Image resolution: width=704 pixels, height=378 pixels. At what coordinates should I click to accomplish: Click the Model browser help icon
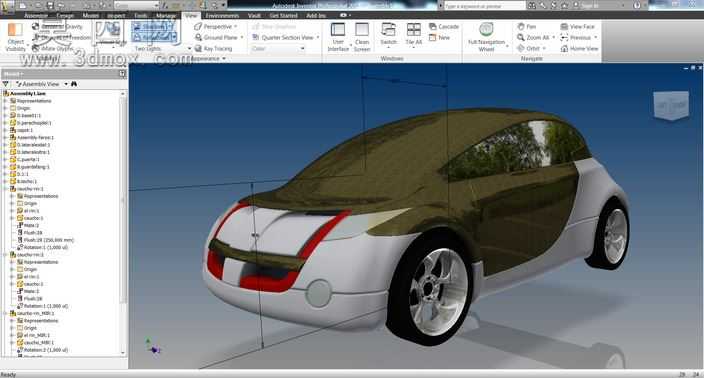click(x=122, y=74)
